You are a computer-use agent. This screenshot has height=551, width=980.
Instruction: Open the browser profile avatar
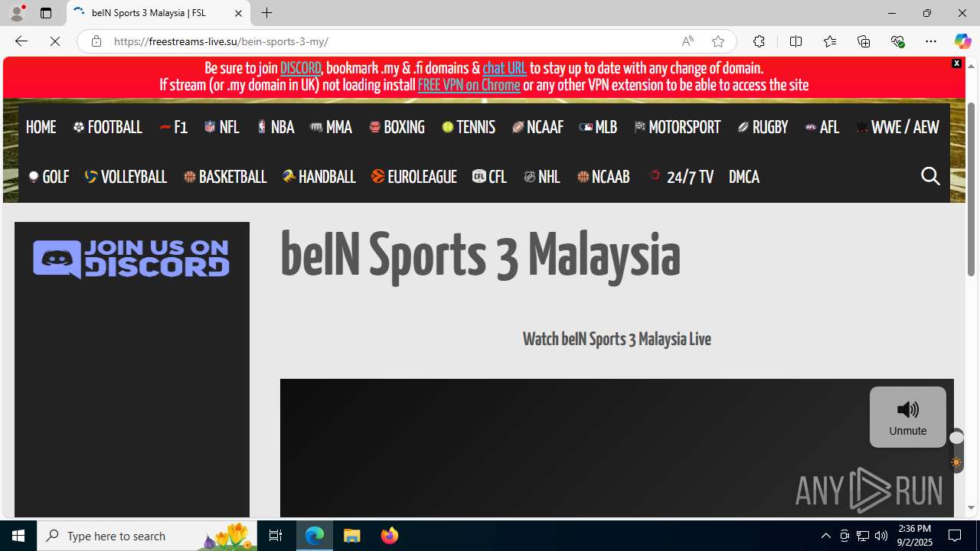17,13
